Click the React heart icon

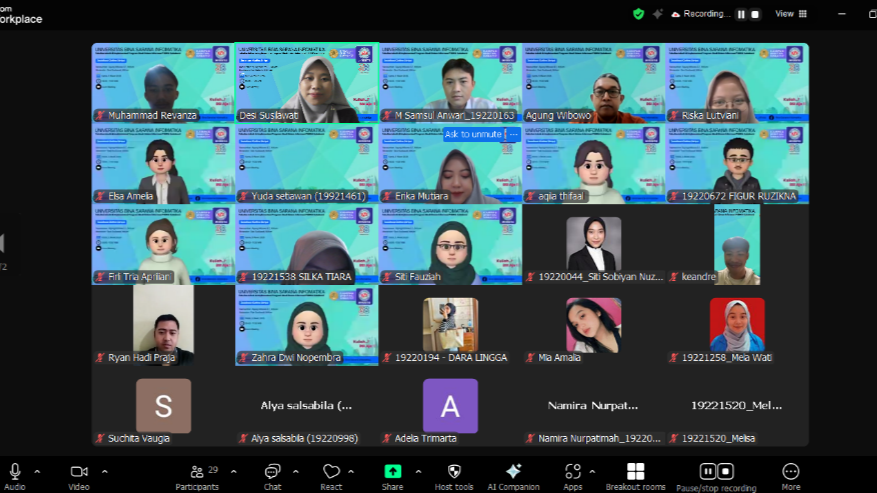coord(331,472)
